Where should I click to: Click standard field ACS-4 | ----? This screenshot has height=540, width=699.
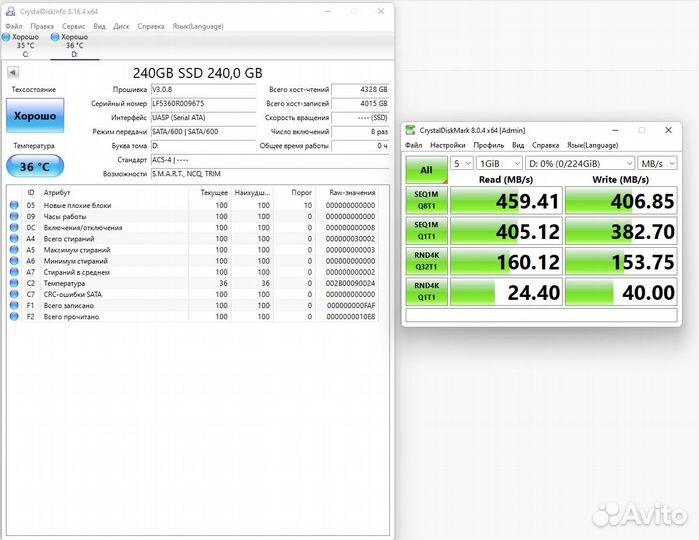point(270,160)
